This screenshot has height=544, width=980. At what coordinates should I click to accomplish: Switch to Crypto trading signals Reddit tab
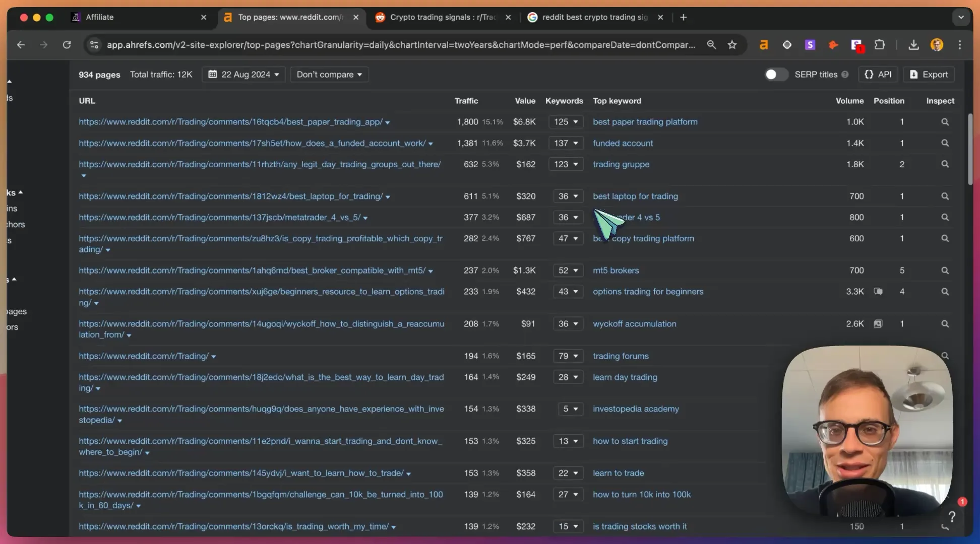click(443, 17)
